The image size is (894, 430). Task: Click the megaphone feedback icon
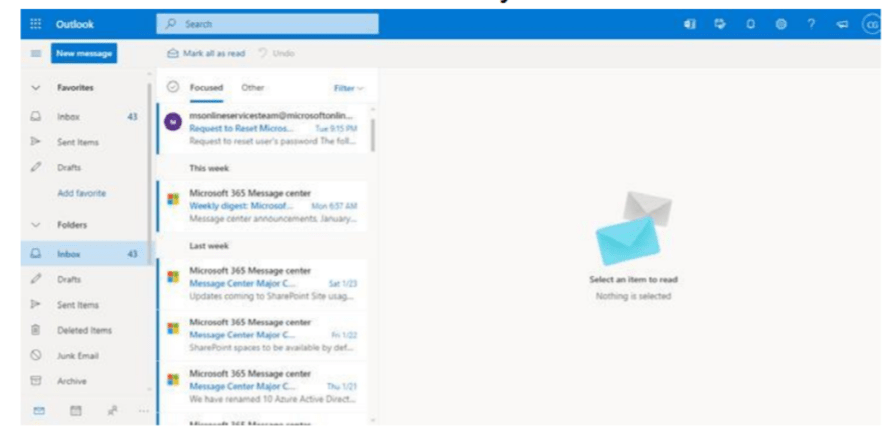point(840,23)
